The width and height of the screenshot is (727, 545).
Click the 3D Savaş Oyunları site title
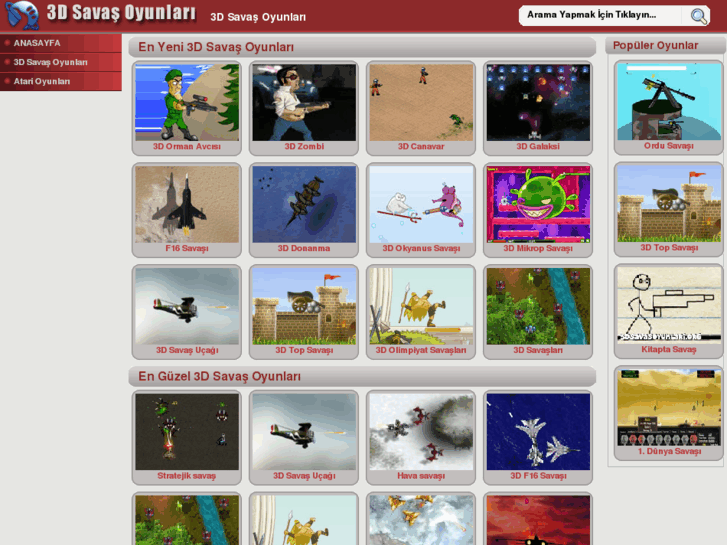coord(121,13)
